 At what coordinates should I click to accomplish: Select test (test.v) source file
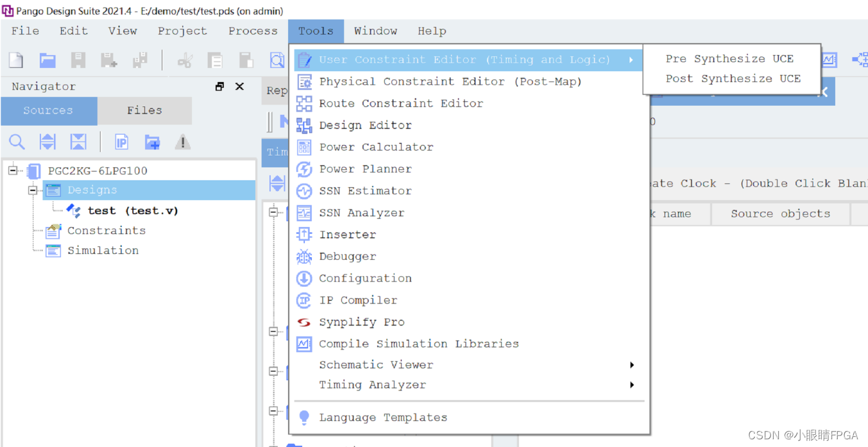pos(133,210)
